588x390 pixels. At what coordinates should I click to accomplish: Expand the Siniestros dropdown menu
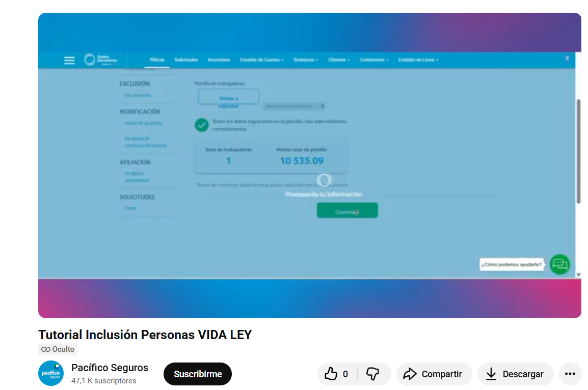click(x=306, y=60)
